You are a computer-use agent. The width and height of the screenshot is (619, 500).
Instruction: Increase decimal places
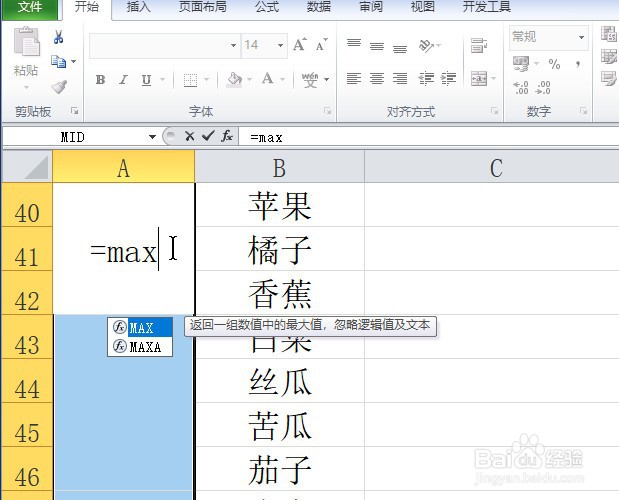coord(521,87)
